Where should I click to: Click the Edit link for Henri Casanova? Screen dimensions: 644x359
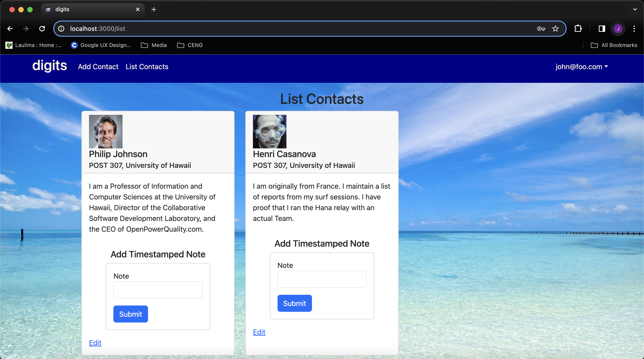click(x=258, y=332)
